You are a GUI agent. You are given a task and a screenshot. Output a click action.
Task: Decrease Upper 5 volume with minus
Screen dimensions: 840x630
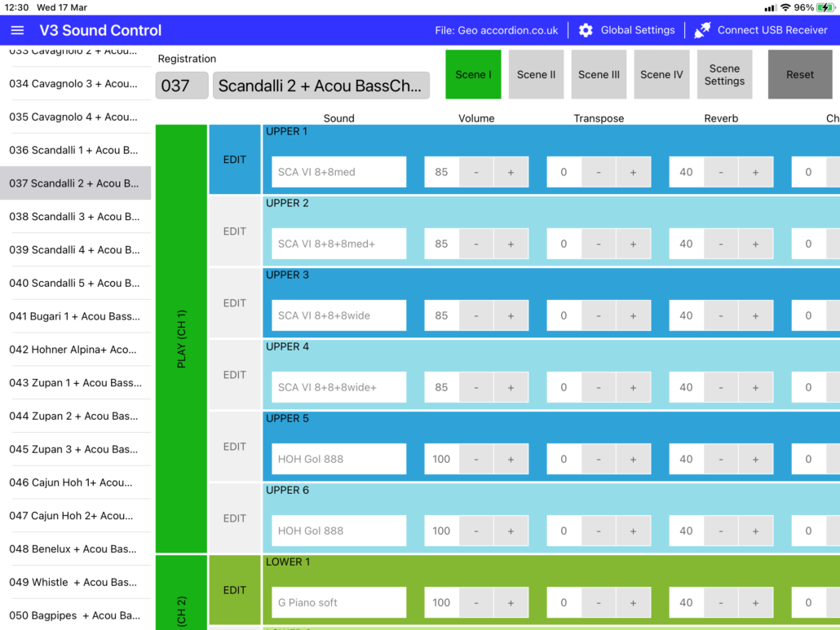(x=476, y=459)
